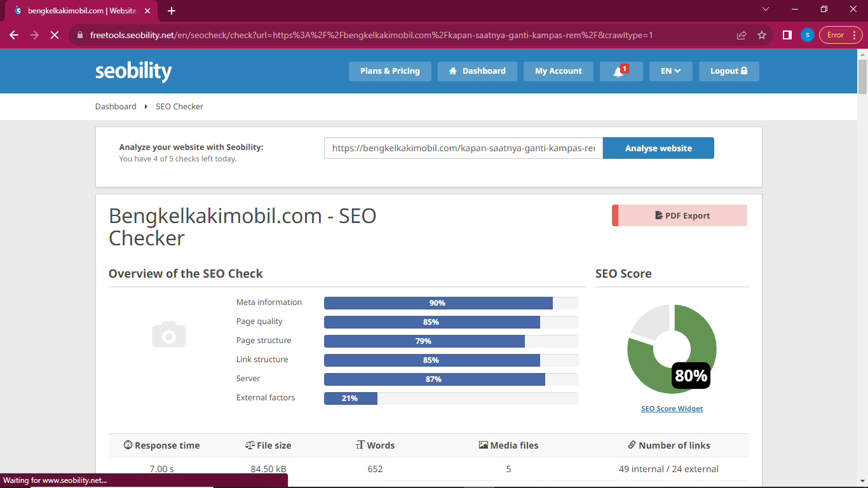Click the tab search chevron in title bar
The height and width of the screenshot is (488, 868).
pos(766,9)
